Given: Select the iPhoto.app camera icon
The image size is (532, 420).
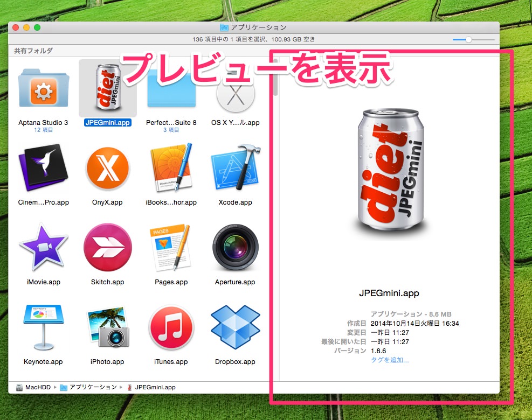Looking at the screenshot, I should (108, 327).
